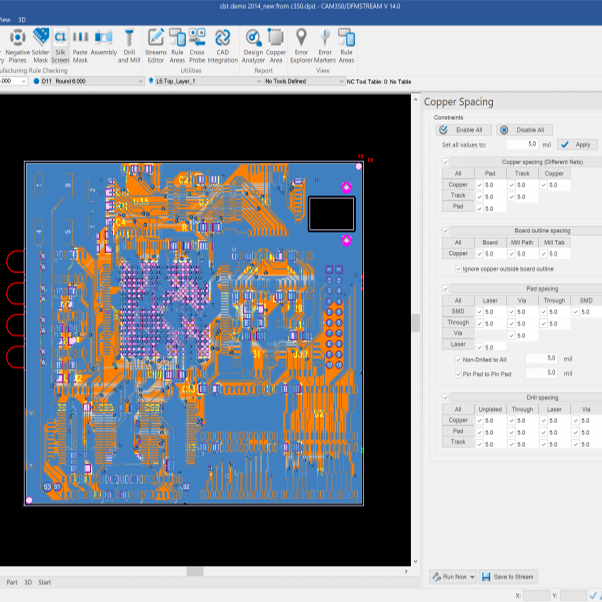The height and width of the screenshot is (602, 602).
Task: Toggle Drill spacing group checkbox
Action: [445, 397]
